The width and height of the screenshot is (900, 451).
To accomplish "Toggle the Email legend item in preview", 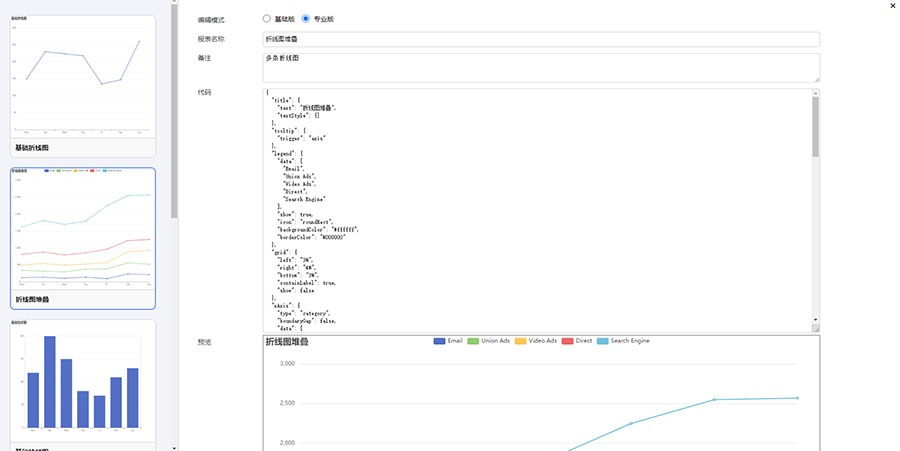I will pos(448,341).
